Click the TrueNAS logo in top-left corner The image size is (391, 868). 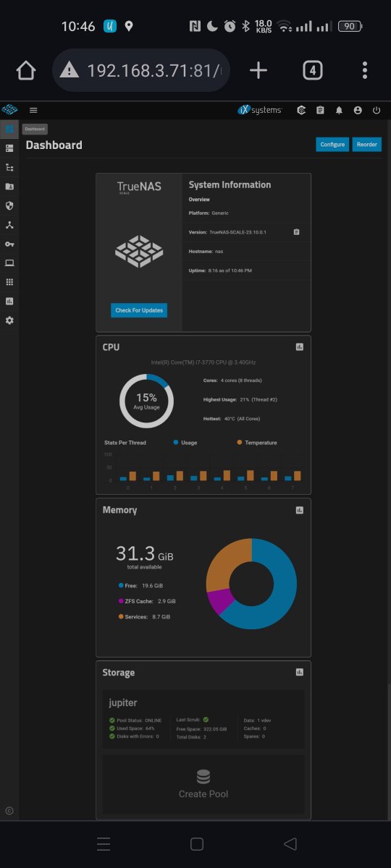pyautogui.click(x=9, y=110)
